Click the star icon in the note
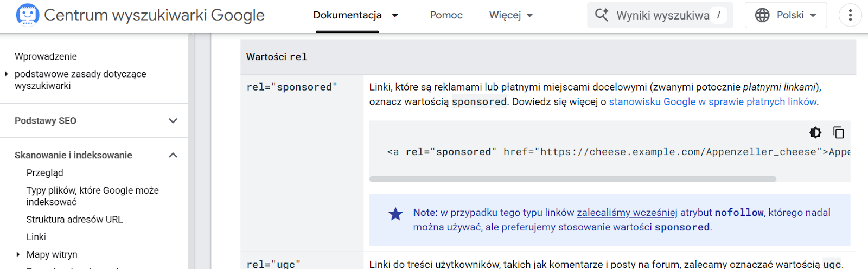This screenshot has height=269, width=868. click(x=395, y=214)
